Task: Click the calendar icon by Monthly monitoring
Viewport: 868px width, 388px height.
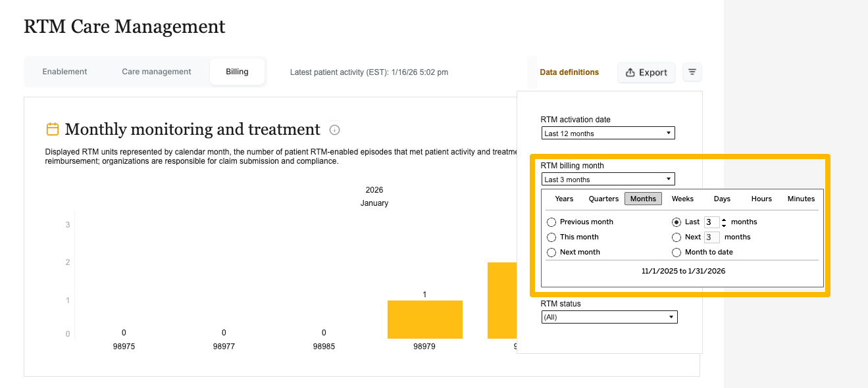Action: coord(53,129)
